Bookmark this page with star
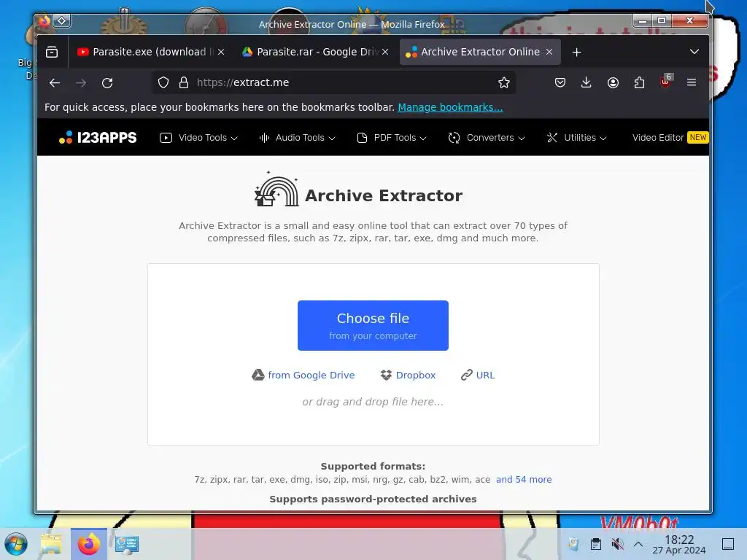Viewport: 747px width, 560px height. (503, 83)
